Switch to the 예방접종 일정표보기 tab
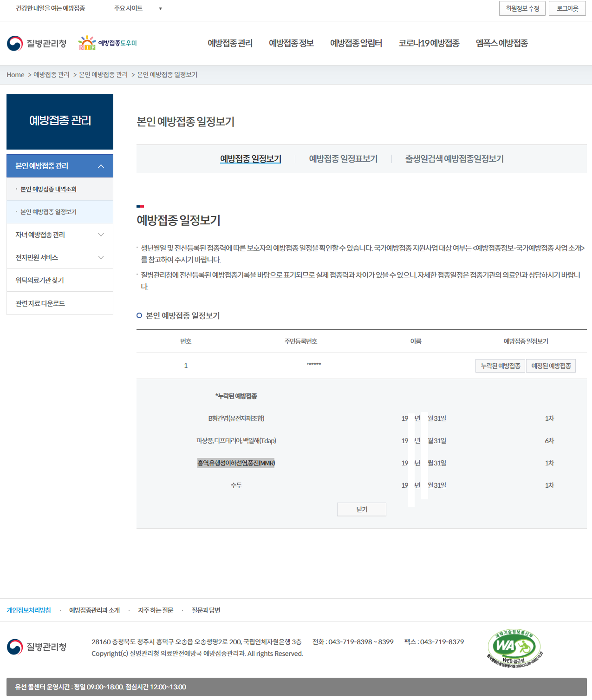 343,158
